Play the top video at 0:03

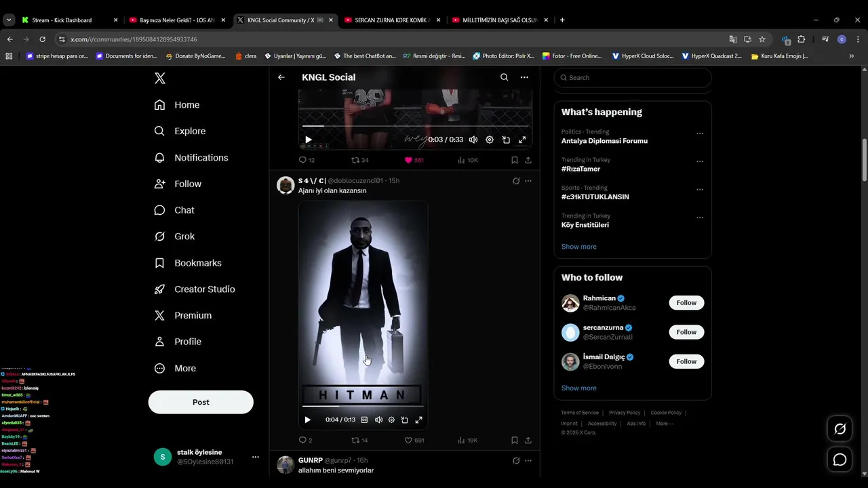(308, 140)
